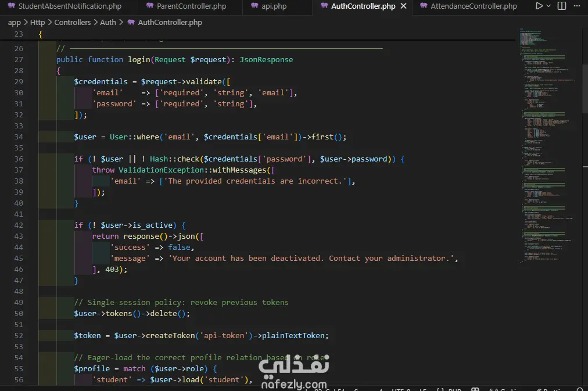This screenshot has width=588, height=391.
Task: Click the vertical scrollbar thumb
Action: point(585,88)
